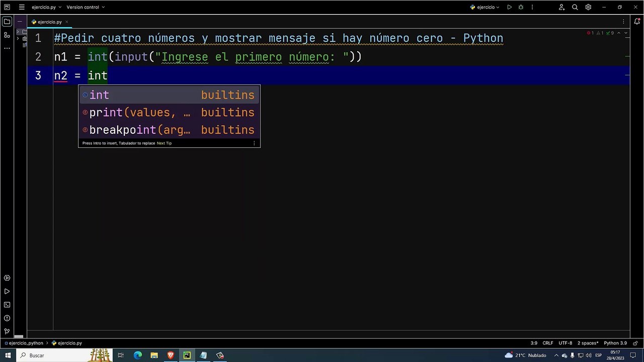Open the 21°C Nublado weather widget
644x362 pixels.
(x=525, y=355)
